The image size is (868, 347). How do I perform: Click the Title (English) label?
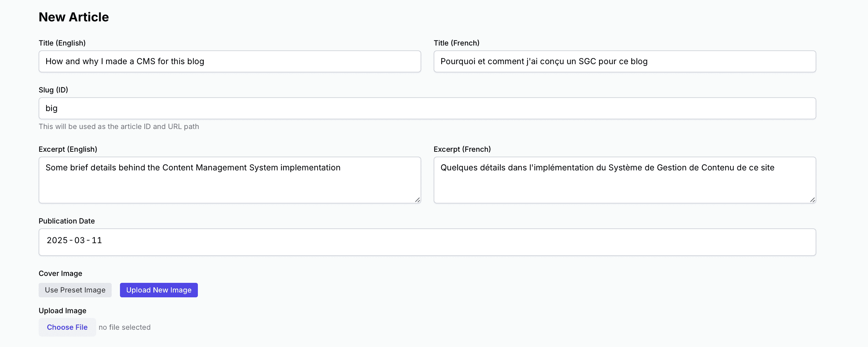62,43
